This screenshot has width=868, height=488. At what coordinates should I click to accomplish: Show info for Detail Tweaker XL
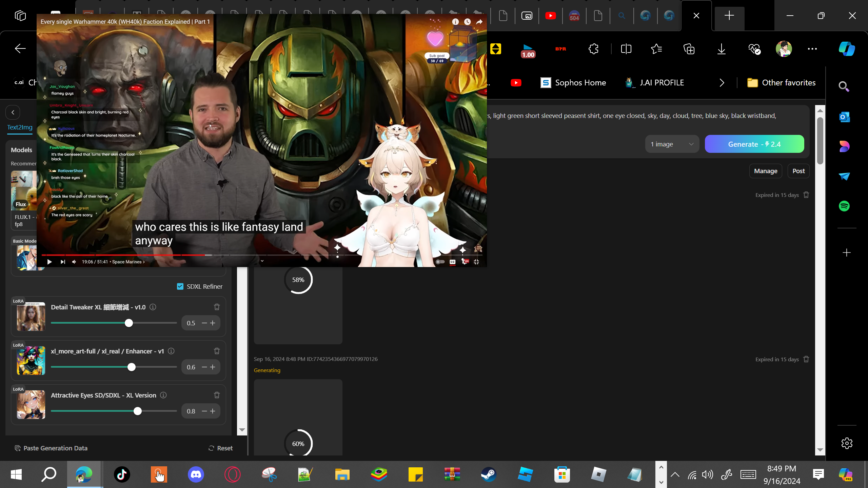[x=153, y=307]
